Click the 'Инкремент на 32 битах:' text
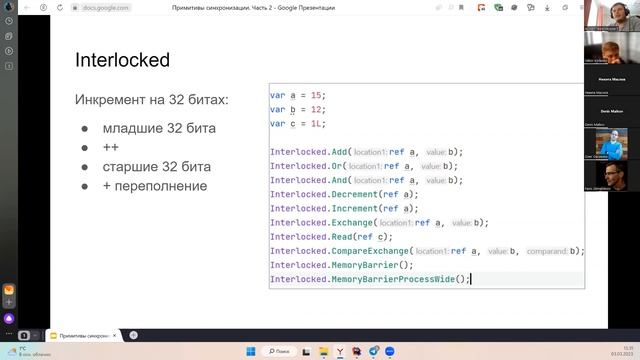The image size is (640, 360). [152, 100]
